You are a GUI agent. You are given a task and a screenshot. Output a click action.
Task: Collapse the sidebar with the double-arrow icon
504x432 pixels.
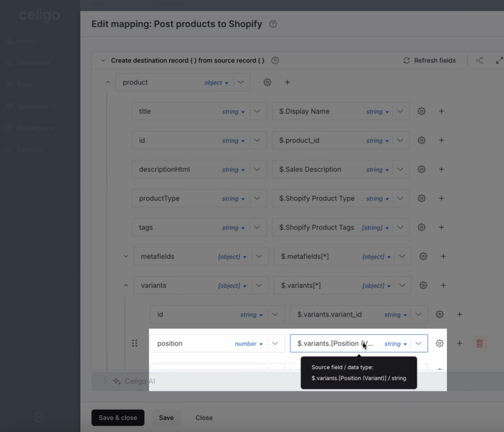click(x=40, y=417)
